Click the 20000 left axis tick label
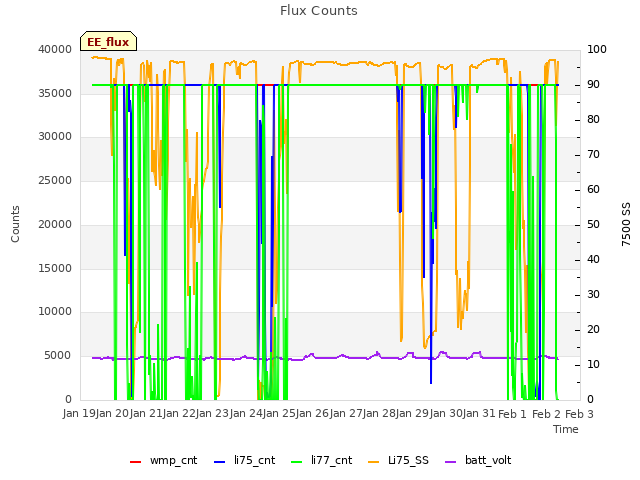This screenshot has height=480, width=640. (55, 224)
